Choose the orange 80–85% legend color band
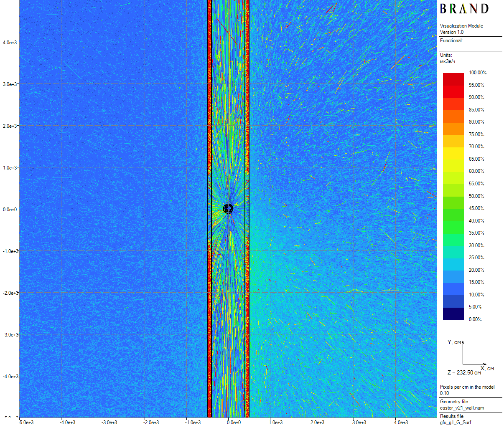The width and height of the screenshot is (504, 430). 453,116
